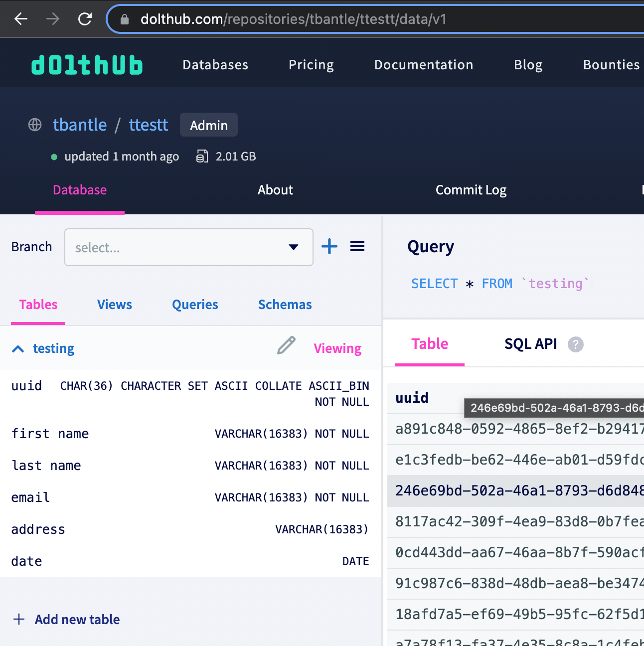Click the testing table name link

pyautogui.click(x=53, y=348)
